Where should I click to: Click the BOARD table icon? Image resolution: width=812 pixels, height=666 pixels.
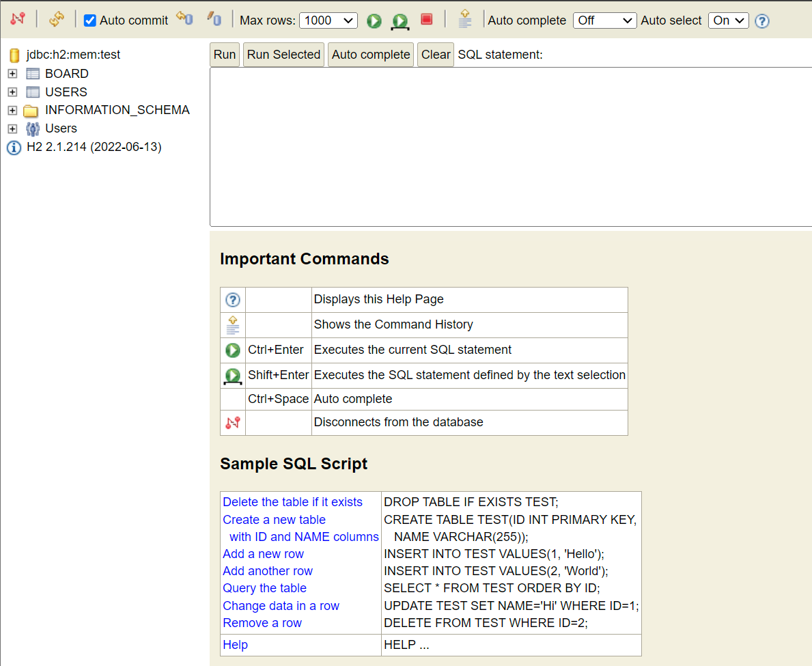33,74
